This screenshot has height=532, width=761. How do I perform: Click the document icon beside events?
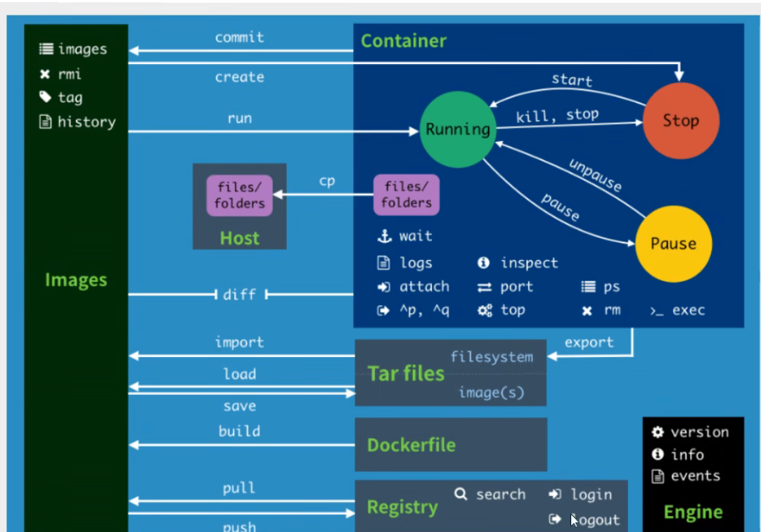[x=658, y=476]
